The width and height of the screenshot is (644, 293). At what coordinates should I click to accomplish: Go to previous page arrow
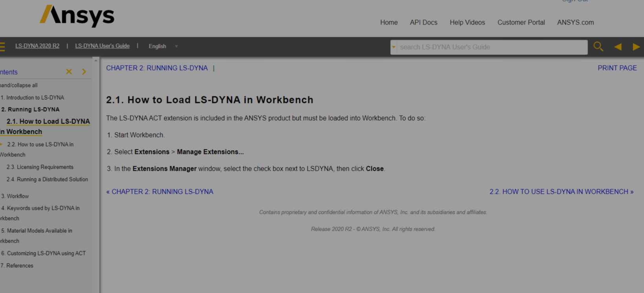tap(618, 47)
